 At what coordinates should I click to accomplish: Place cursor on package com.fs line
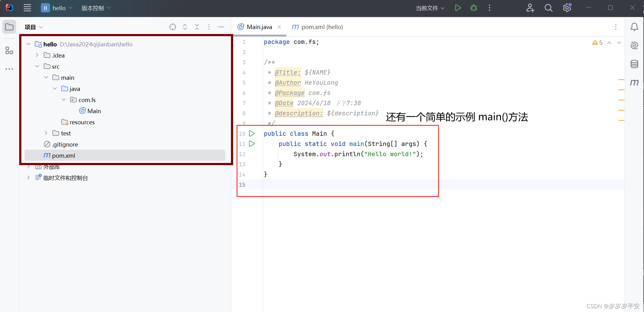[x=291, y=42]
